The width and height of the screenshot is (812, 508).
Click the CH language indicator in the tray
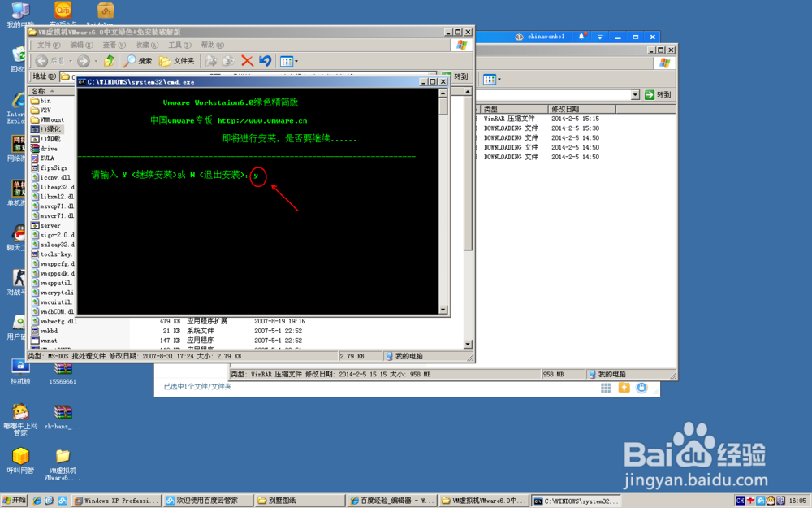click(740, 501)
